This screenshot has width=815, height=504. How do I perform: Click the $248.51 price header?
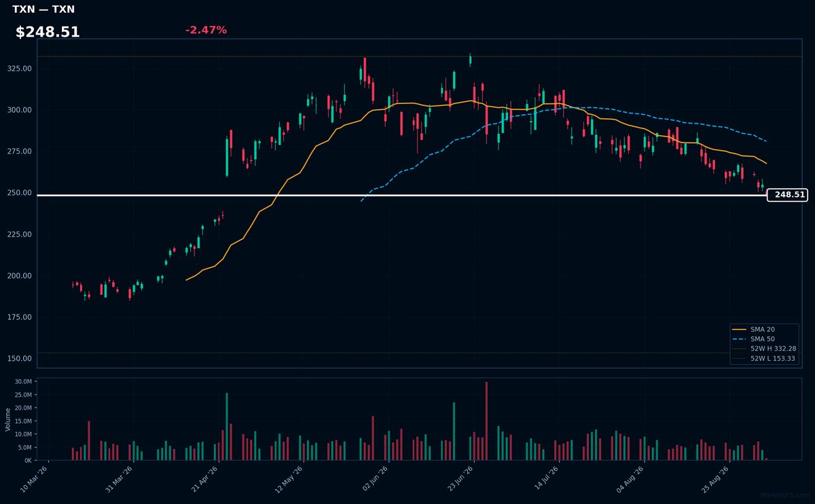pyautogui.click(x=48, y=32)
